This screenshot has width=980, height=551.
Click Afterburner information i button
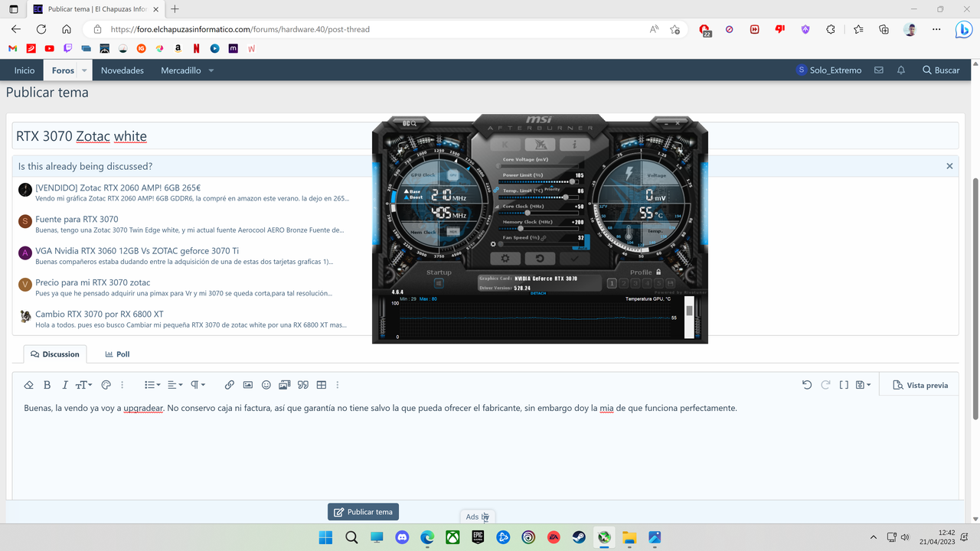[x=574, y=145]
